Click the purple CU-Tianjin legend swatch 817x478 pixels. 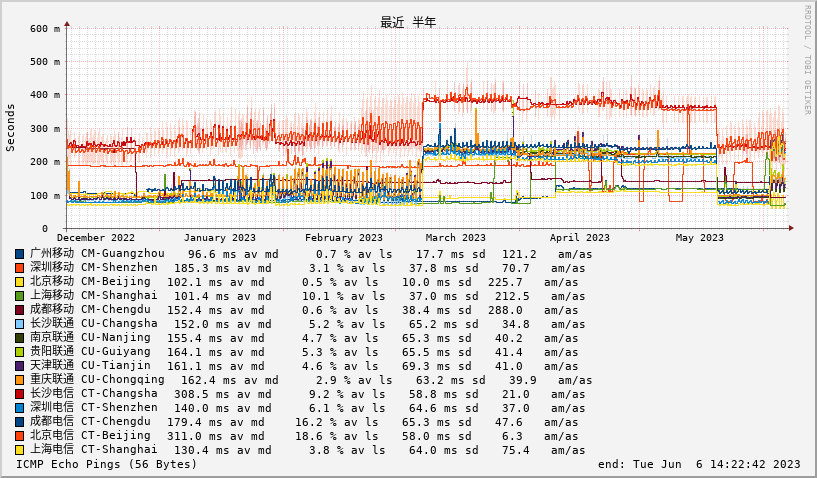(x=20, y=366)
